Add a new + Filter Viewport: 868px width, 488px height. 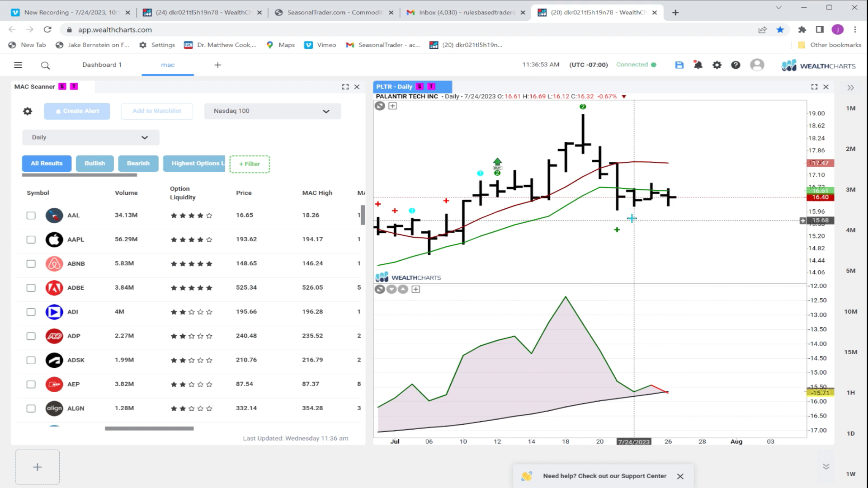point(250,164)
